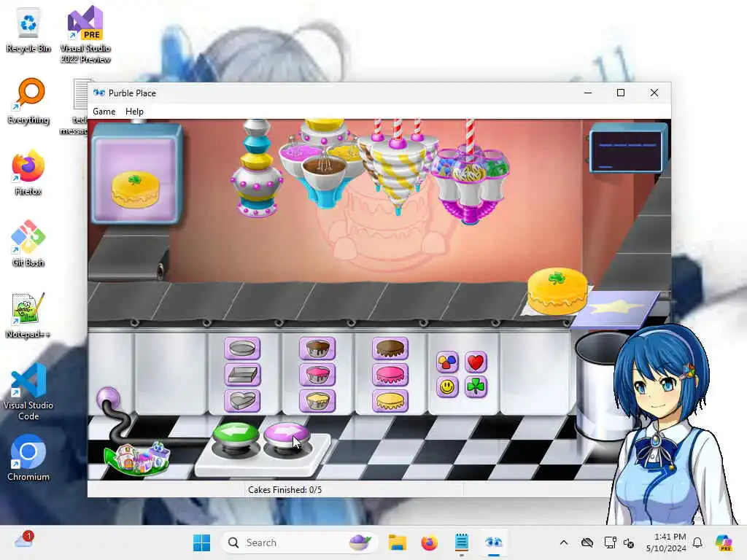
Task: Push the purple right-arrow conveyor button
Action: click(x=287, y=436)
